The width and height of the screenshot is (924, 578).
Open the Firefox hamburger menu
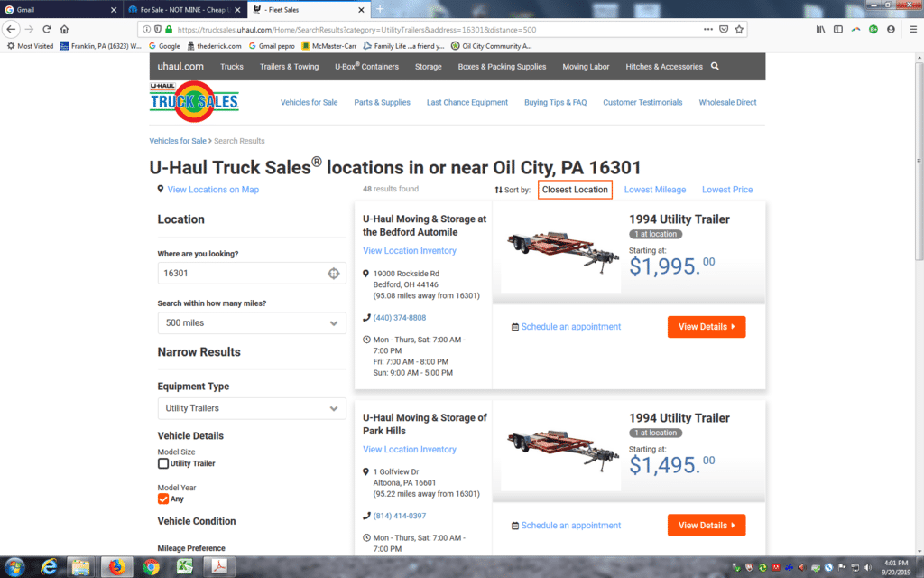pyautogui.click(x=913, y=29)
